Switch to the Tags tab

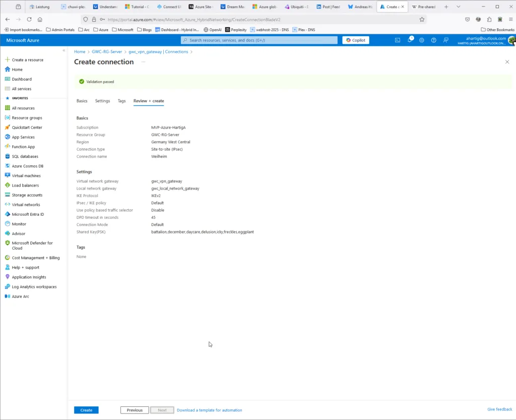click(x=121, y=101)
